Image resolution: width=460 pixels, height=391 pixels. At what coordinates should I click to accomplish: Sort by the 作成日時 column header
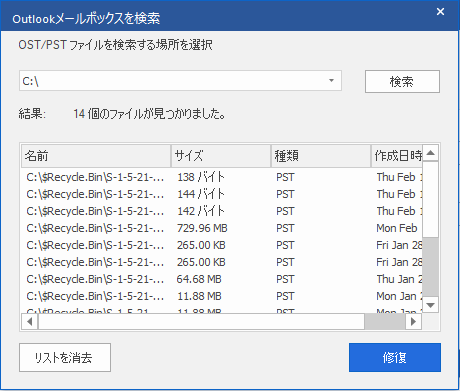(397, 156)
